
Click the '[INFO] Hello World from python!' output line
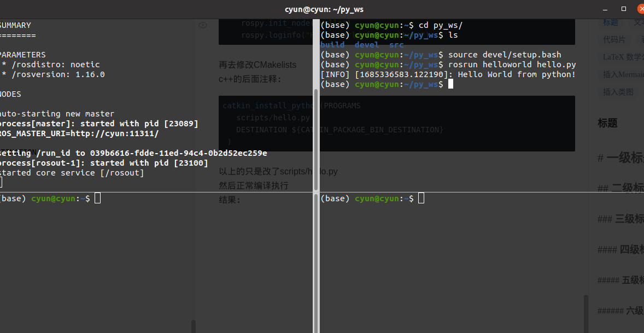(x=448, y=74)
